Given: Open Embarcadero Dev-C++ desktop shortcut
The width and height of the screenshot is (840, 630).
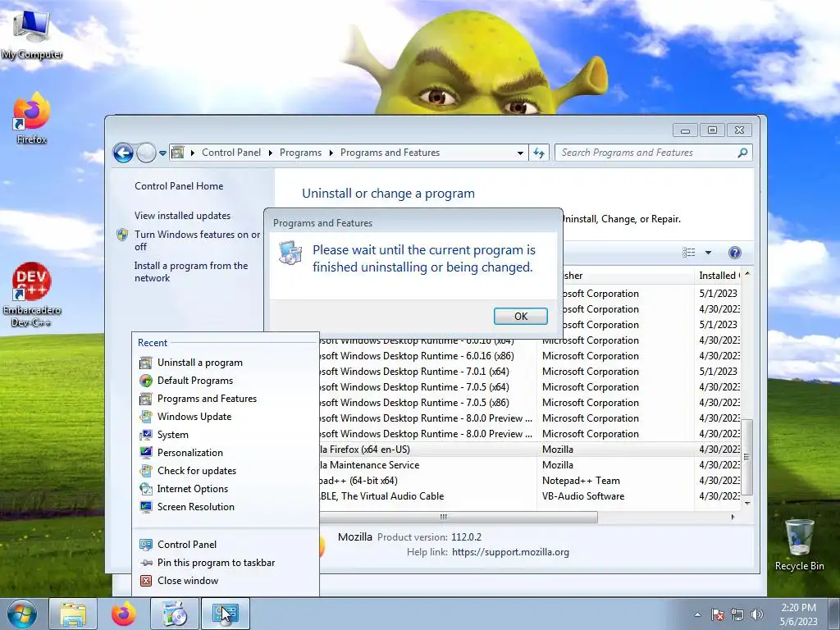Looking at the screenshot, I should click(32, 294).
